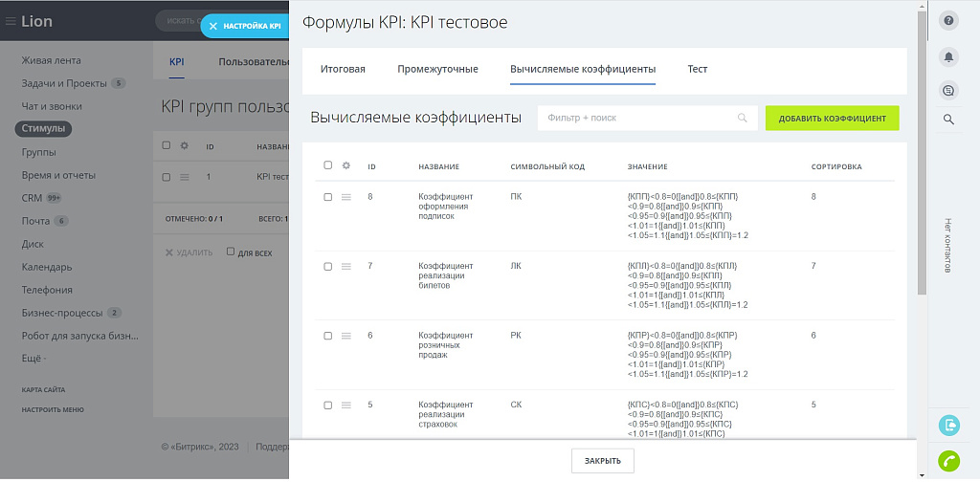Open the Итоговая tab
Viewport: 980px width, 482px height.
pyautogui.click(x=342, y=69)
